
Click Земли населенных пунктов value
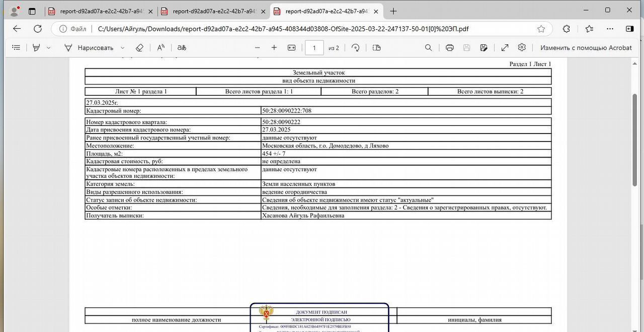coord(298,184)
